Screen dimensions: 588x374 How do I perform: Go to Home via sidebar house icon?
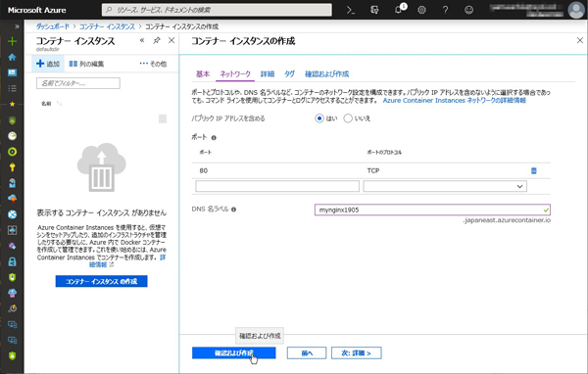coord(13,57)
